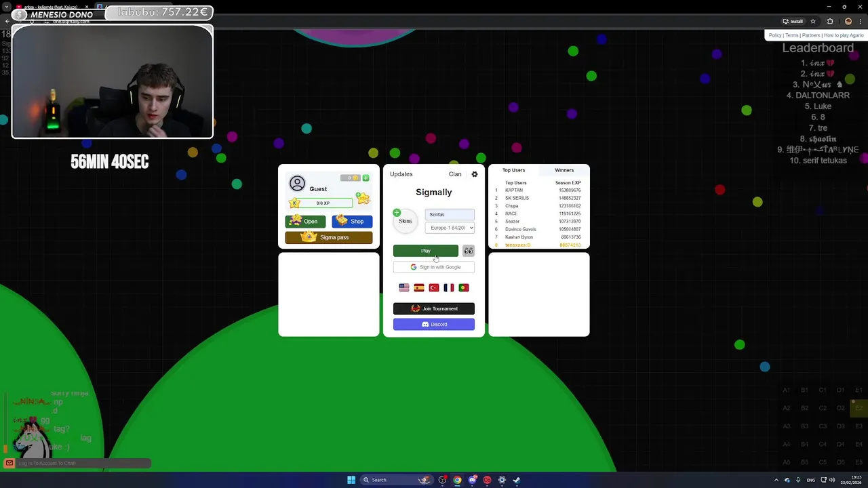Click the XP boost star icon

tap(363, 198)
